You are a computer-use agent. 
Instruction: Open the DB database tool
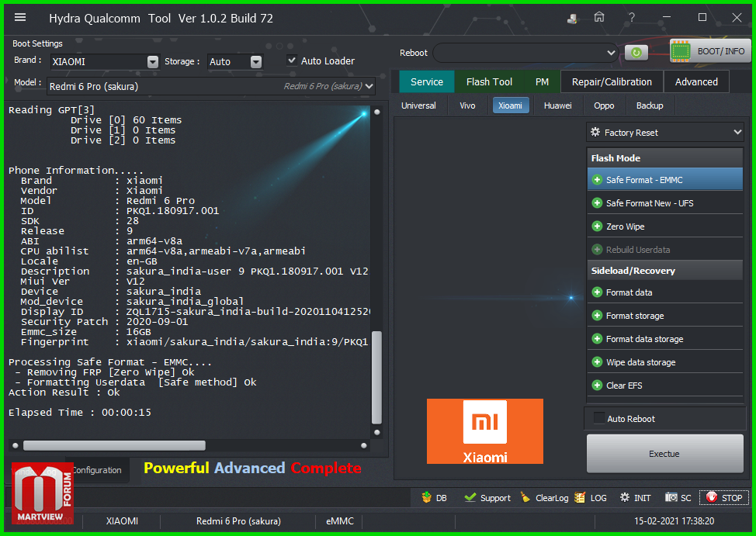tap(434, 497)
